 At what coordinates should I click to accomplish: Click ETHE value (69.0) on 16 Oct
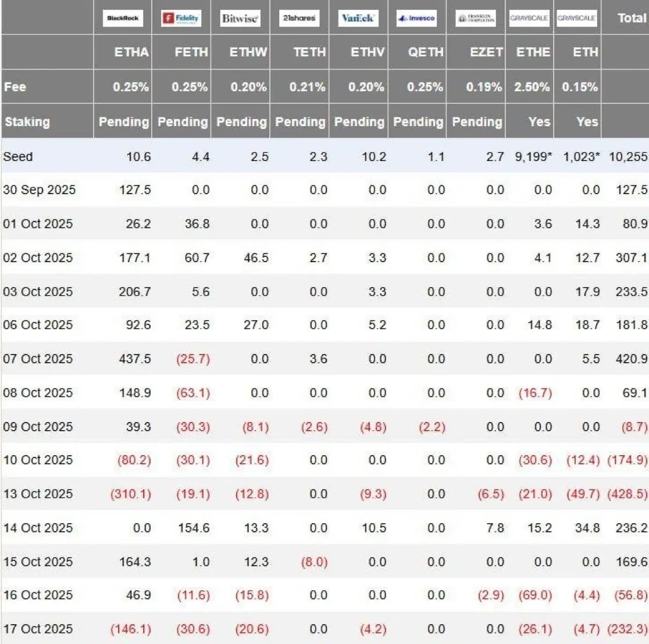click(x=535, y=595)
